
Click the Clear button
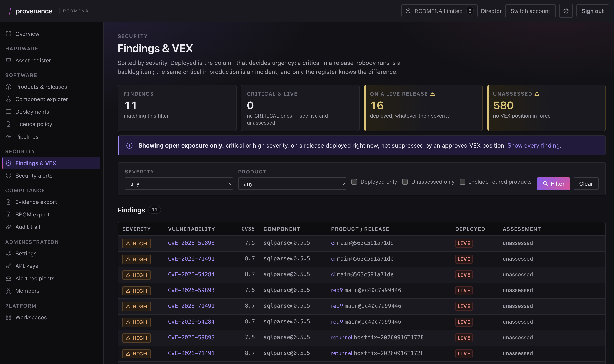[x=586, y=183]
